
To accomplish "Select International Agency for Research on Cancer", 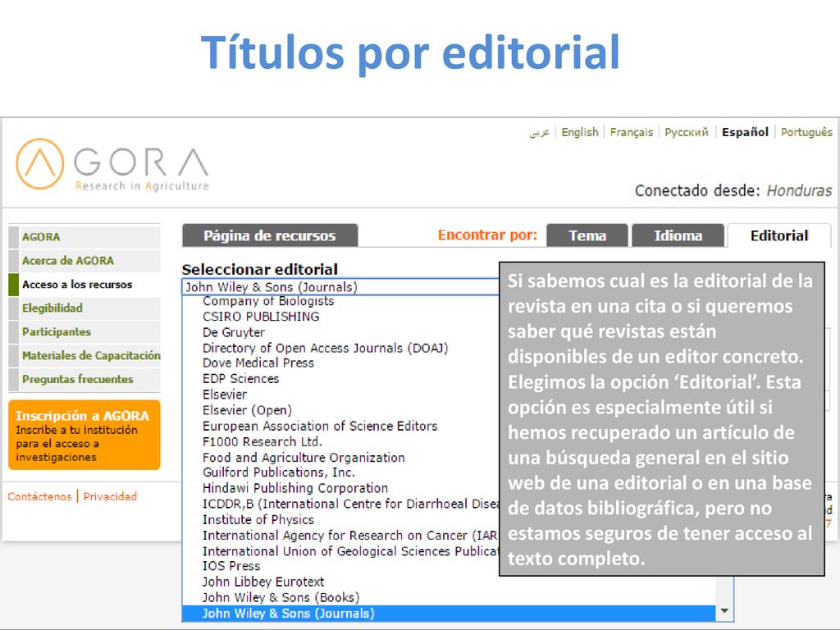I will point(350,536).
